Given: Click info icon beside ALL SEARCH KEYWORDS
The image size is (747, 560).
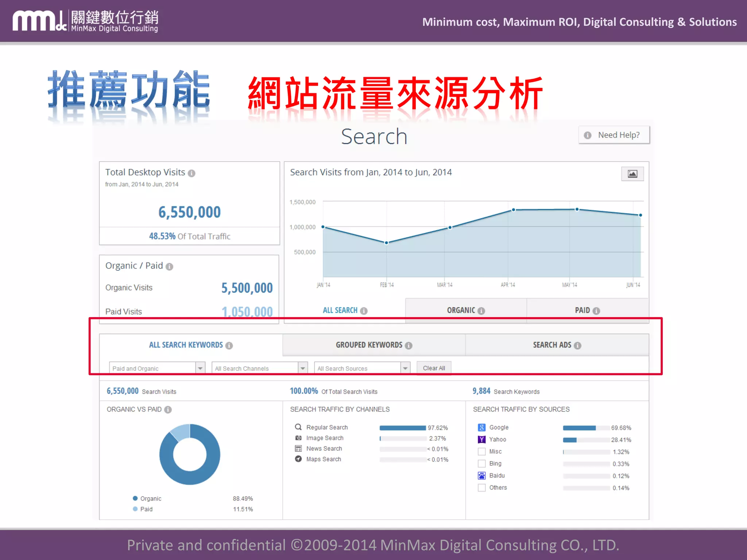Looking at the screenshot, I should tap(229, 345).
